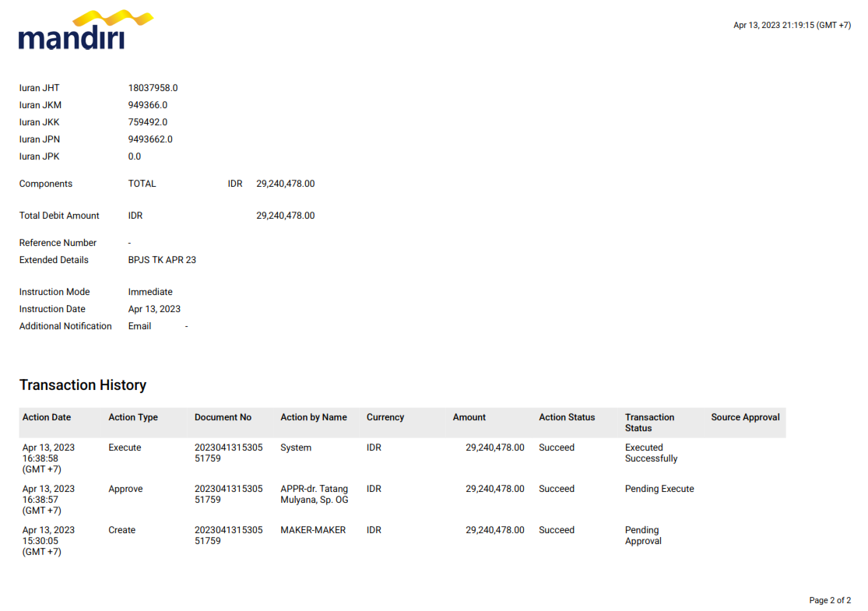868x611 pixels.
Task: Select the Iuran JPN amount 9493662.0
Action: point(150,139)
